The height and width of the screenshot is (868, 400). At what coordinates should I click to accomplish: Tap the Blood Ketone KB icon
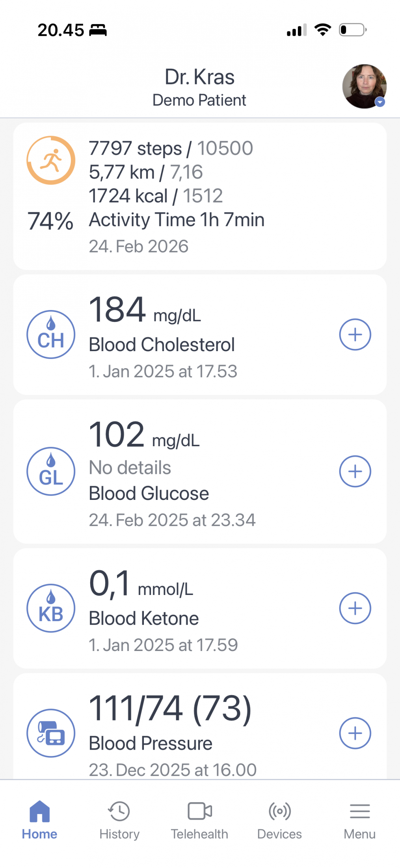coord(51,608)
